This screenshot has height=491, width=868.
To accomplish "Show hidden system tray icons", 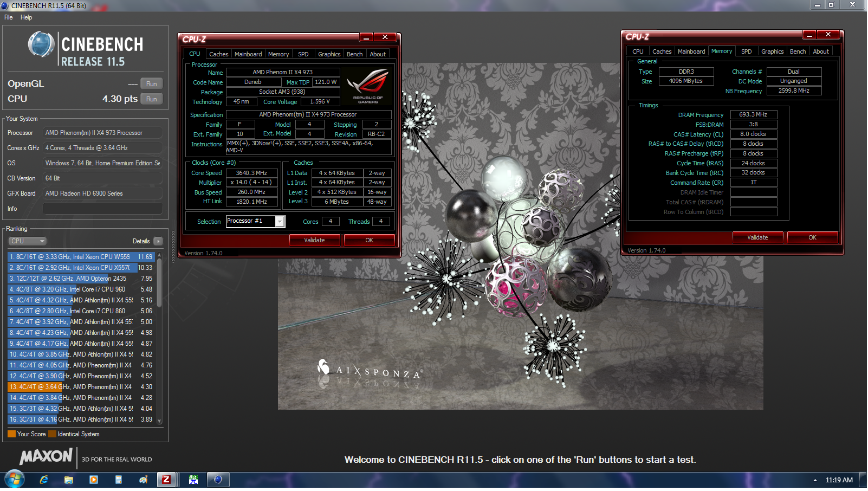I will tap(815, 480).
